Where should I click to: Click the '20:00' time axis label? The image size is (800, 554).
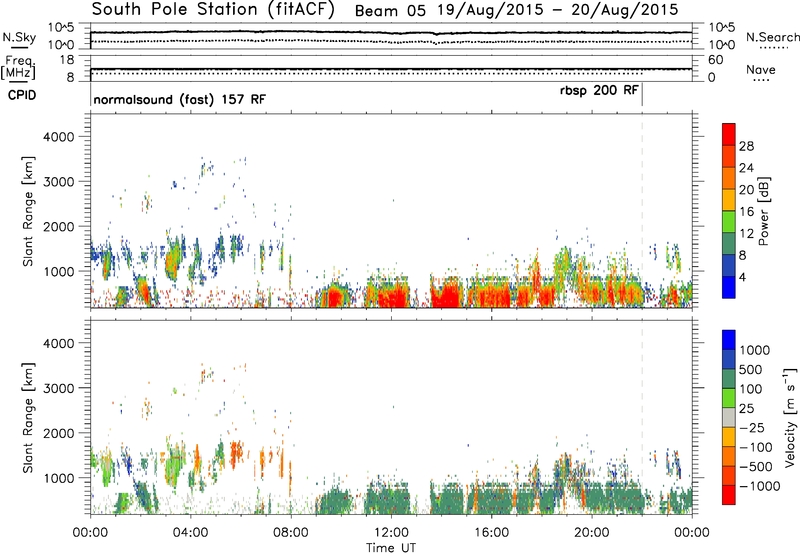click(x=591, y=533)
